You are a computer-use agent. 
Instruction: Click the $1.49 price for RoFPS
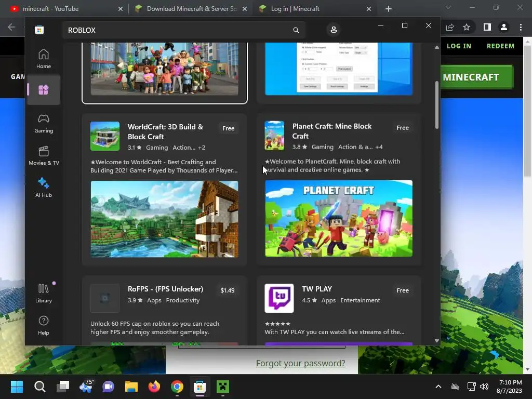[x=228, y=290]
